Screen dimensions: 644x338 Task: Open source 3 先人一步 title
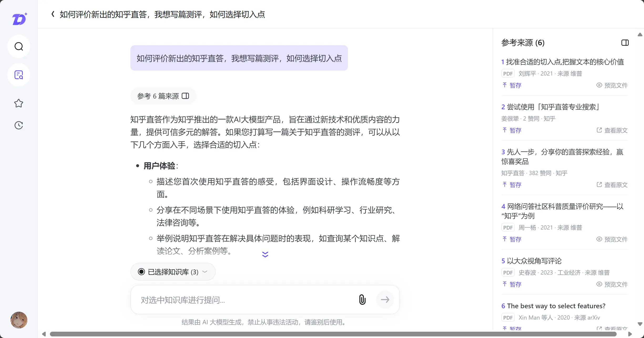pos(562,157)
